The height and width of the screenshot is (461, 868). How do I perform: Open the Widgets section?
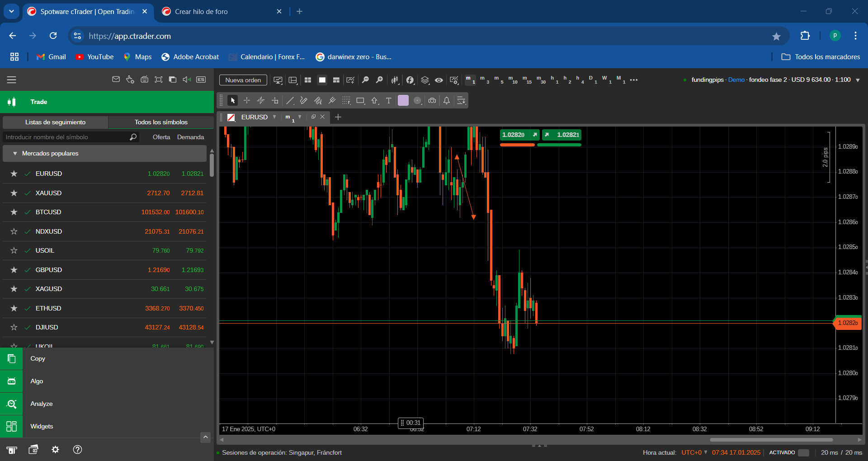[x=107, y=426]
